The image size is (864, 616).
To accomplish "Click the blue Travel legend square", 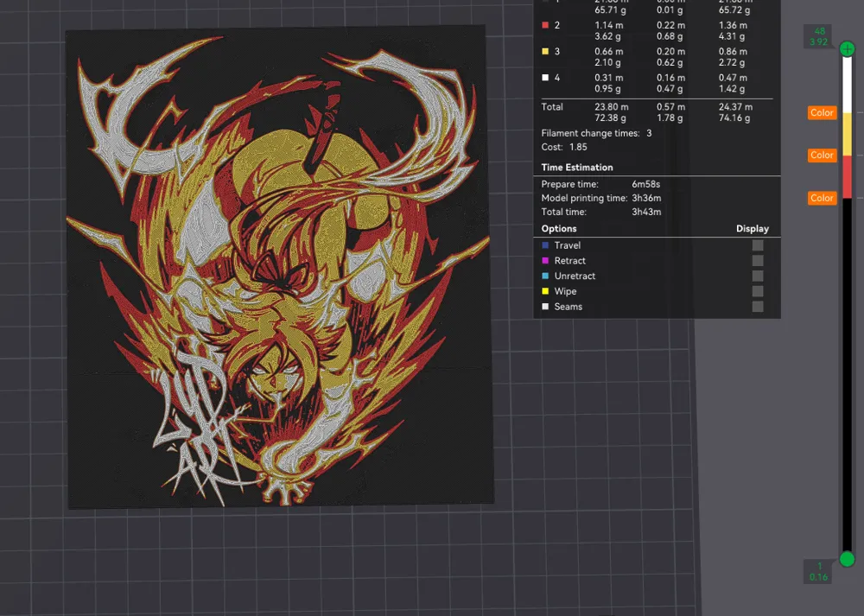I will point(545,245).
